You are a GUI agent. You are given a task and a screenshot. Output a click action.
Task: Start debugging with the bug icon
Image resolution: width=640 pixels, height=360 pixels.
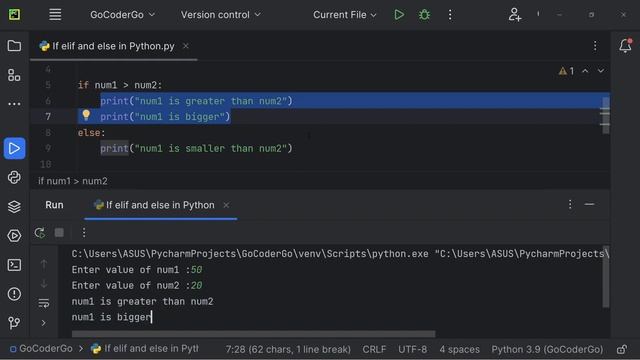[x=424, y=15]
